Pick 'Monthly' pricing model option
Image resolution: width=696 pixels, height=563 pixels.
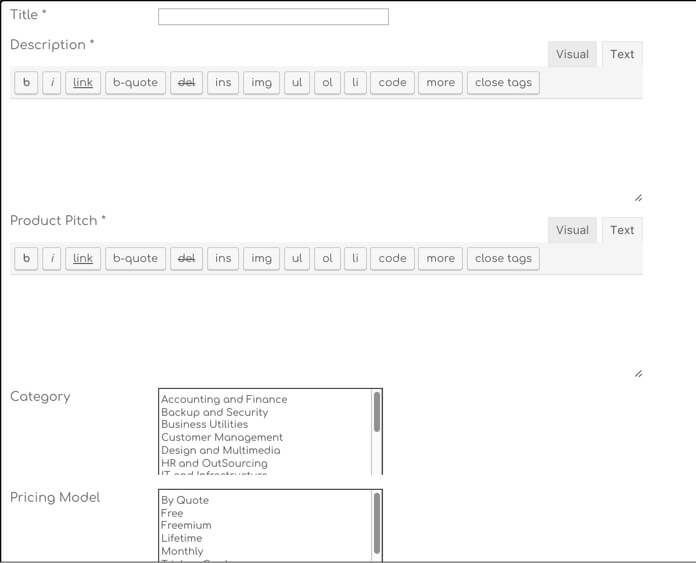(182, 551)
